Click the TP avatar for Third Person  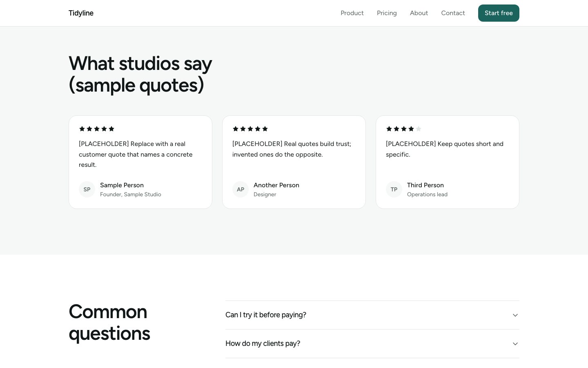pyautogui.click(x=394, y=189)
